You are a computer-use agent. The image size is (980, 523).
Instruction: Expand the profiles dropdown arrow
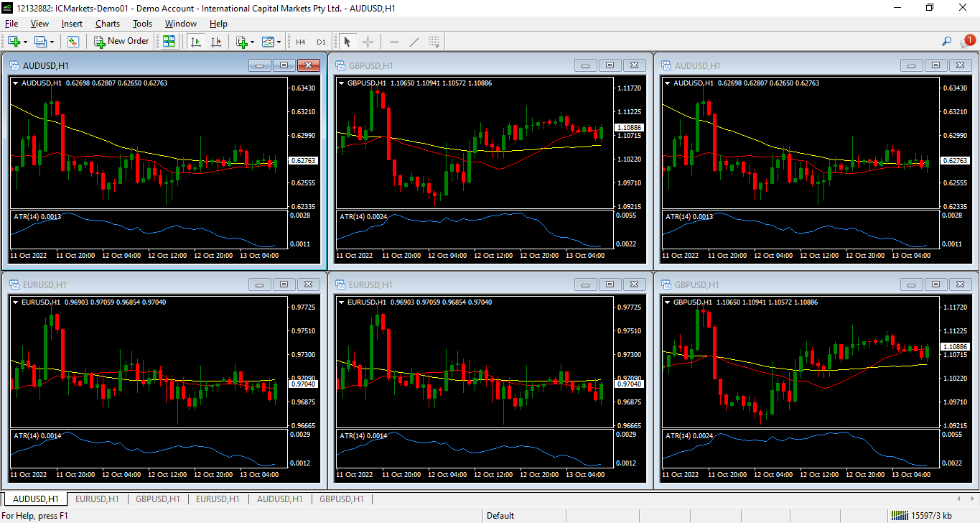coord(52,42)
